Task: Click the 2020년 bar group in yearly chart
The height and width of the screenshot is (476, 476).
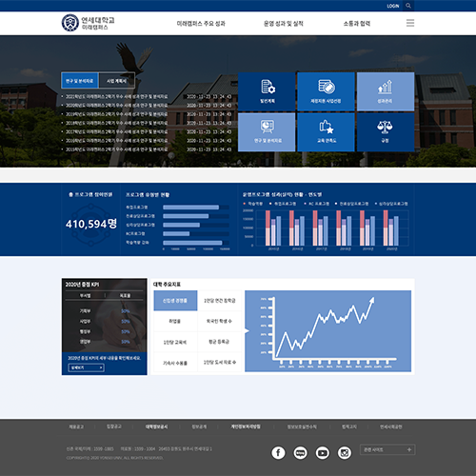Action: [391, 228]
